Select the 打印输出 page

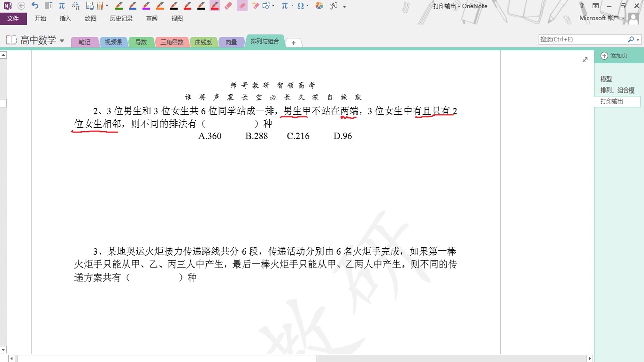[617, 101]
